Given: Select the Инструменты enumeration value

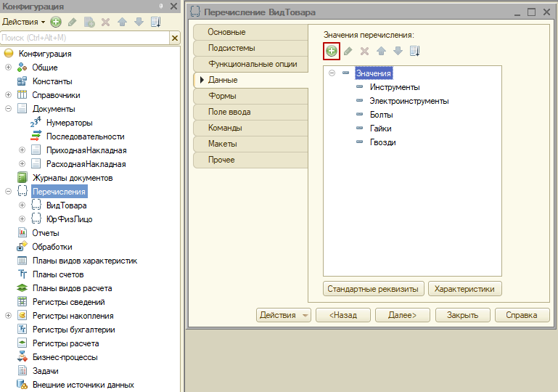Looking at the screenshot, I should coord(395,87).
